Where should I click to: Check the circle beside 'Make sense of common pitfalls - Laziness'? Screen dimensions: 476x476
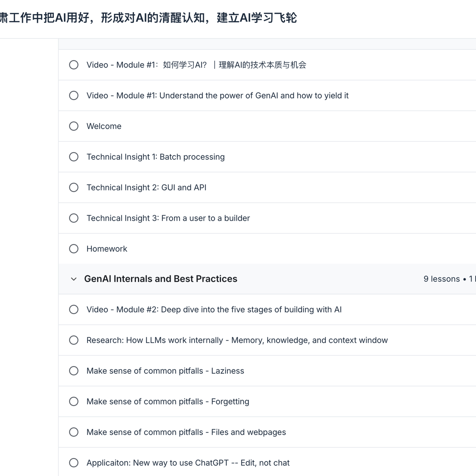74,371
